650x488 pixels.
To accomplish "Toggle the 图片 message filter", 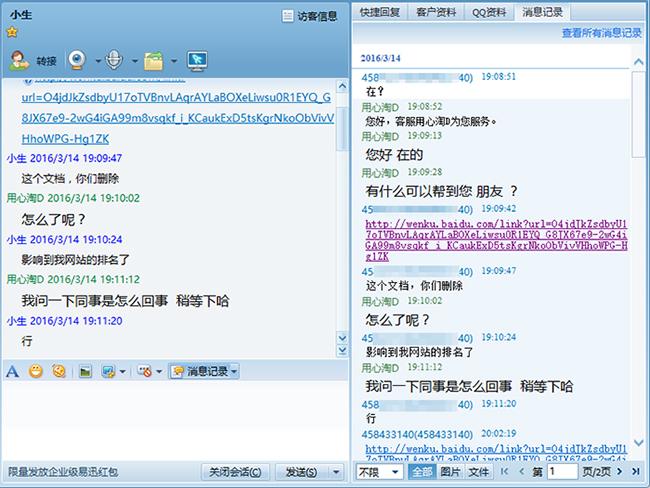I will (x=451, y=471).
